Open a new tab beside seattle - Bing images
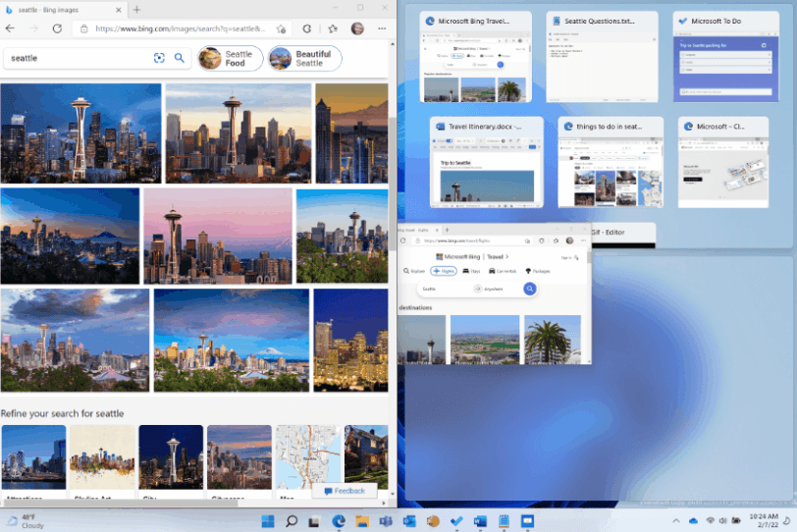Image resolution: width=797 pixels, height=532 pixels. tap(136, 9)
